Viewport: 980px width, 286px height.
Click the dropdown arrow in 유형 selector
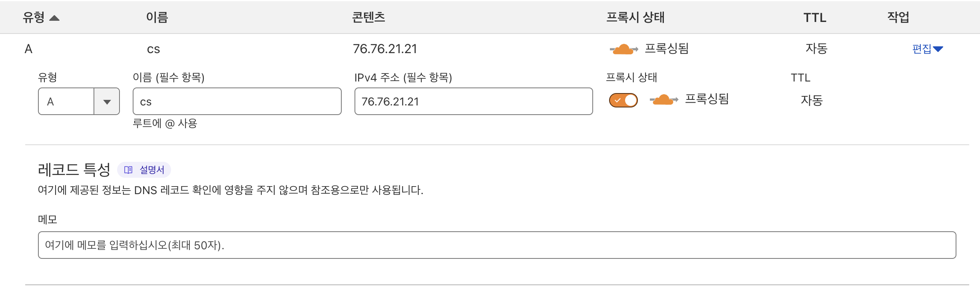click(107, 102)
